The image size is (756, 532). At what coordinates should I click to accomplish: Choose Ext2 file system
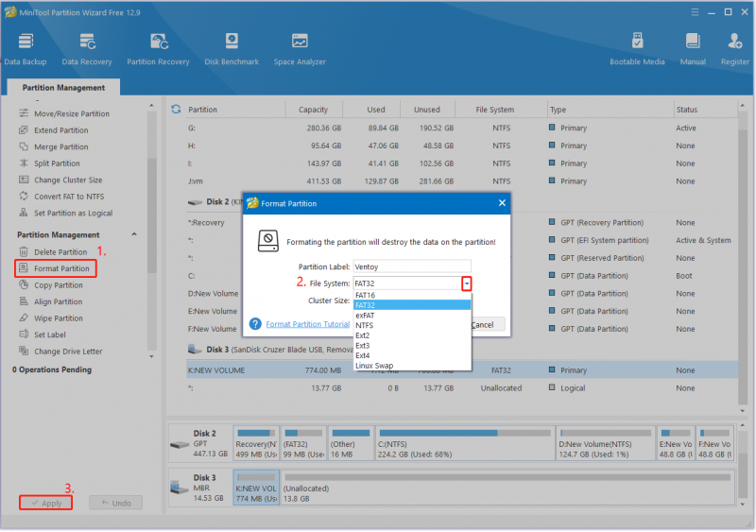pos(412,335)
